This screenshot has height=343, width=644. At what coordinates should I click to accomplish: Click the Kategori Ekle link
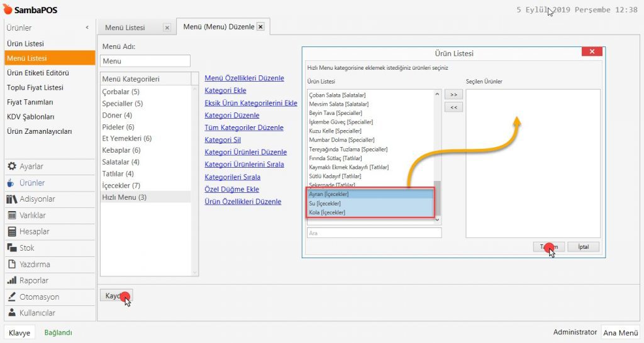point(225,90)
